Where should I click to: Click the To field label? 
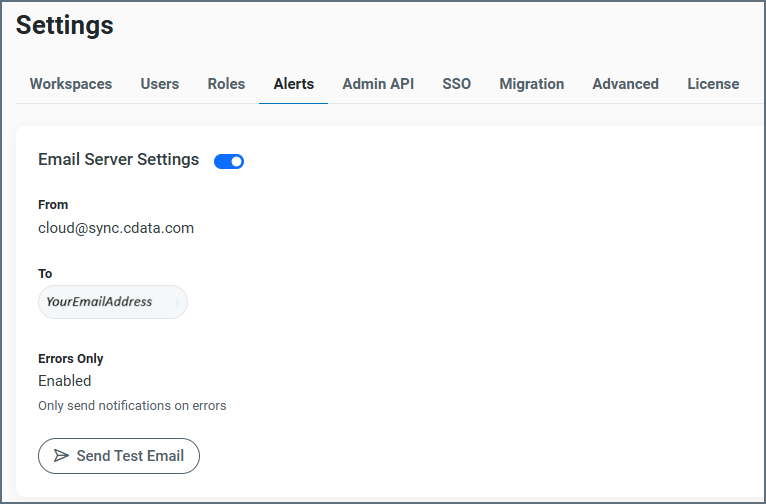[45, 274]
